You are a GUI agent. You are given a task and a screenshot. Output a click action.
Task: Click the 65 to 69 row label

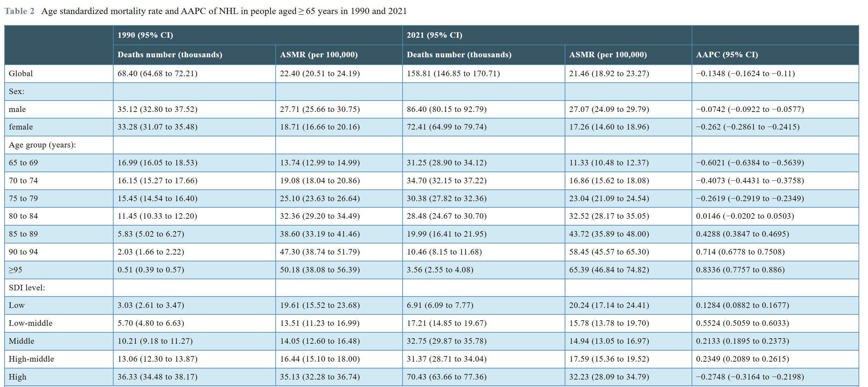pos(23,163)
